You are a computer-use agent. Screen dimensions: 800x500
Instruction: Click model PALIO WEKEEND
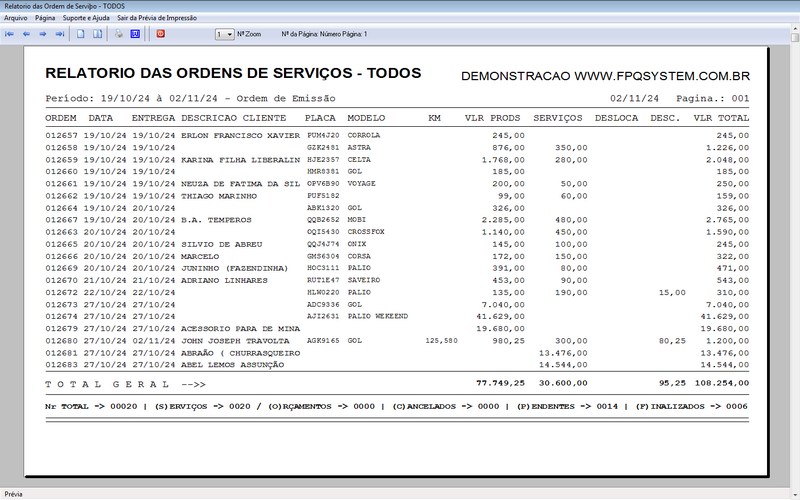coord(378,316)
